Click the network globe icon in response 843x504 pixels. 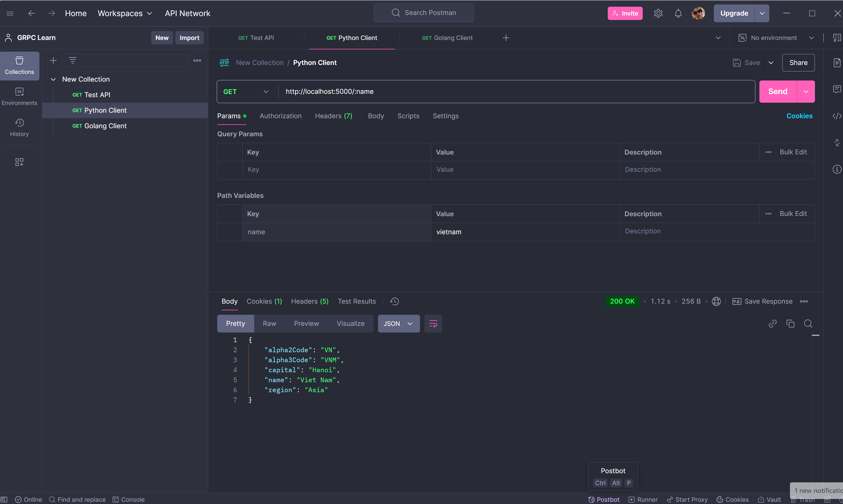(x=716, y=301)
